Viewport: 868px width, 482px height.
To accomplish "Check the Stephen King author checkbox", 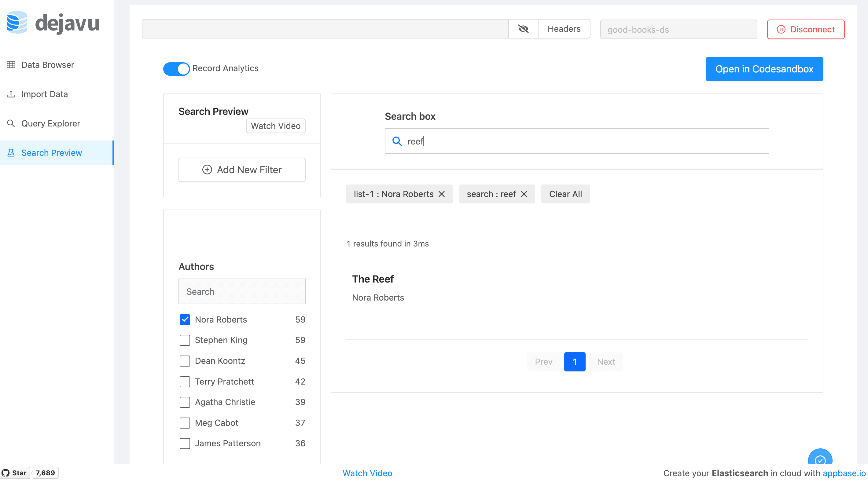I will (185, 340).
